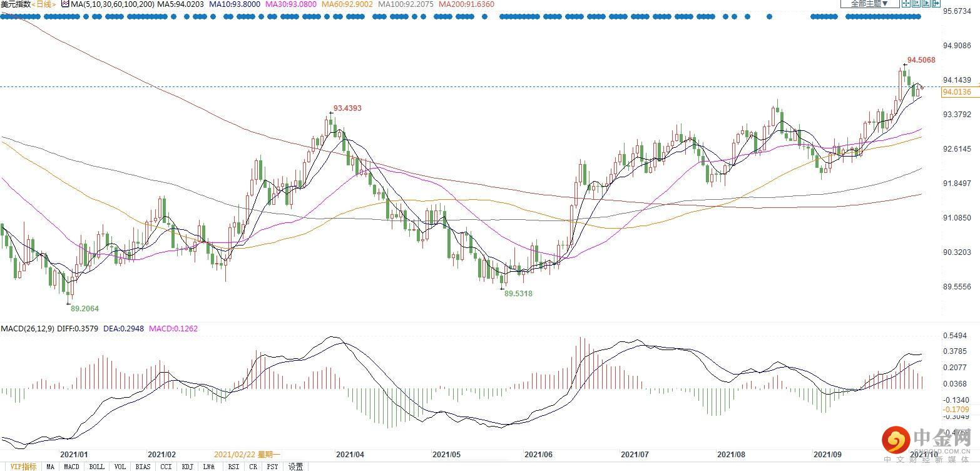Screen dimensions: 980x471
Task: Select the MA5:94.0203 legend value
Action: (180, 4)
